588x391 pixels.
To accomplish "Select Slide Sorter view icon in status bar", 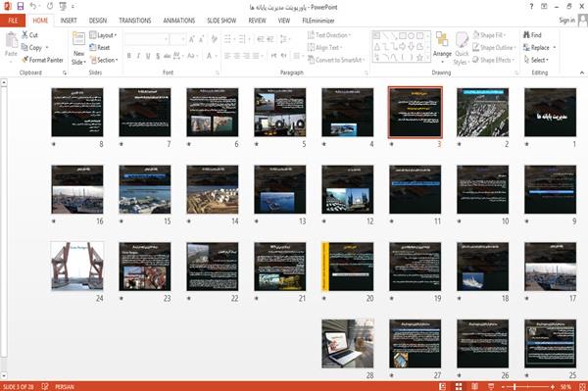I will tap(459, 386).
